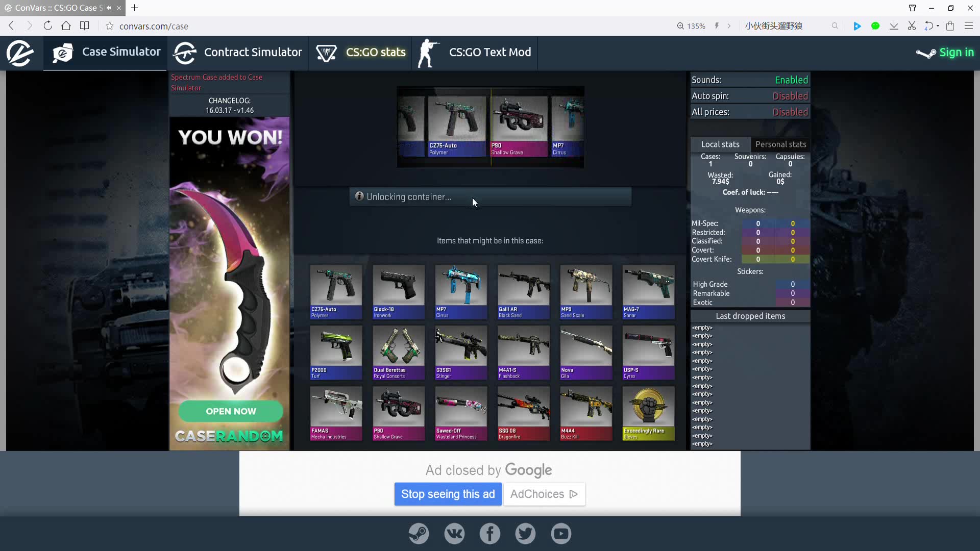The width and height of the screenshot is (980, 551).
Task: Select the Nova Gila item
Action: tap(586, 353)
